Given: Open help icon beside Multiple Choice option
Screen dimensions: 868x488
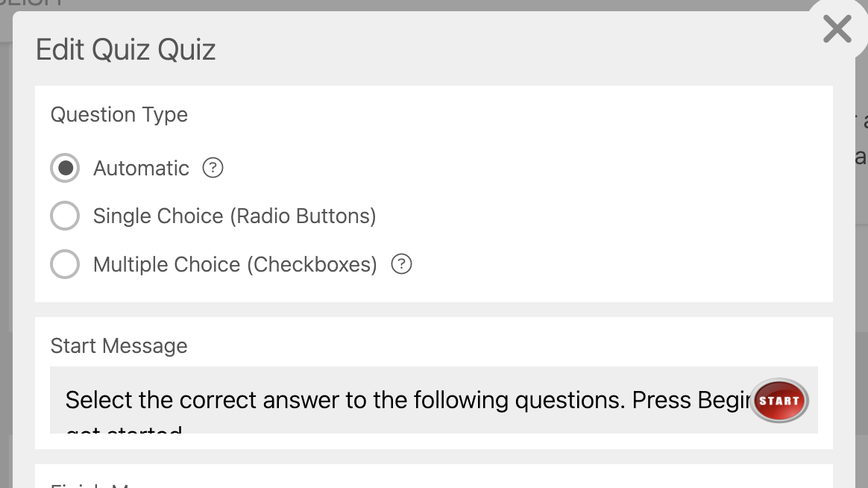Looking at the screenshot, I should pyautogui.click(x=402, y=264).
